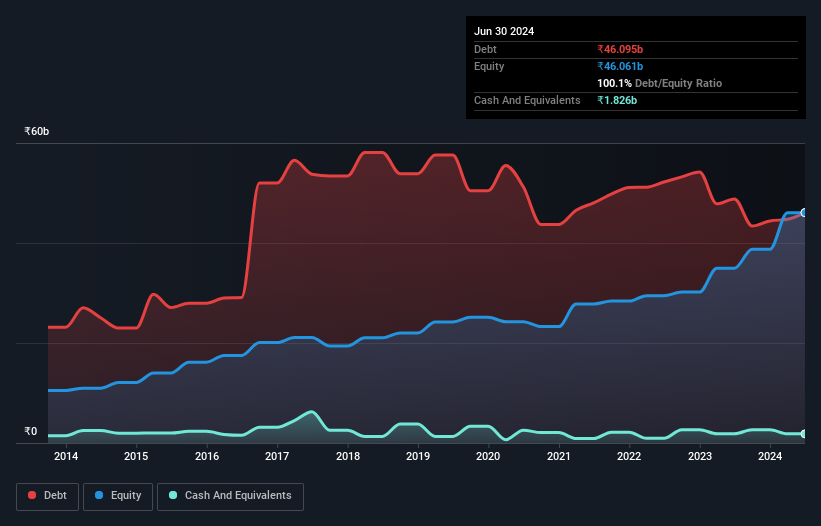Viewport: 821px width, 526px height.
Task: Click the 2024 x-axis label
Action: [x=770, y=456]
